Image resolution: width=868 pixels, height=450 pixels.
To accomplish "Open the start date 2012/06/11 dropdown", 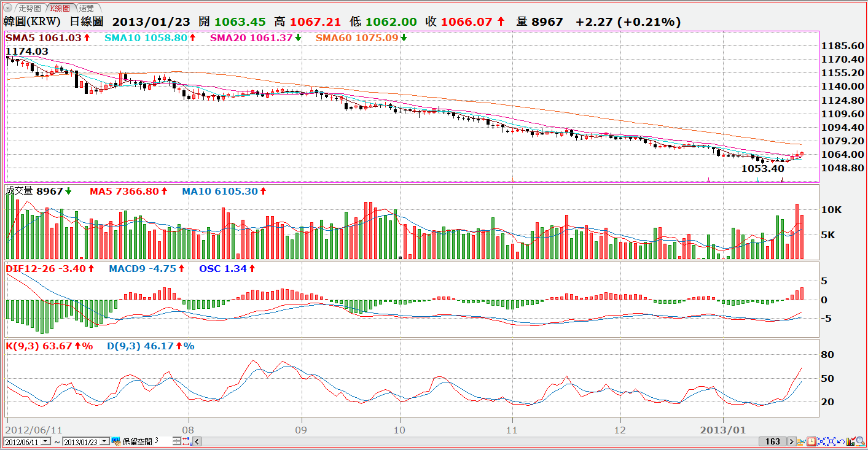I will point(45,441).
